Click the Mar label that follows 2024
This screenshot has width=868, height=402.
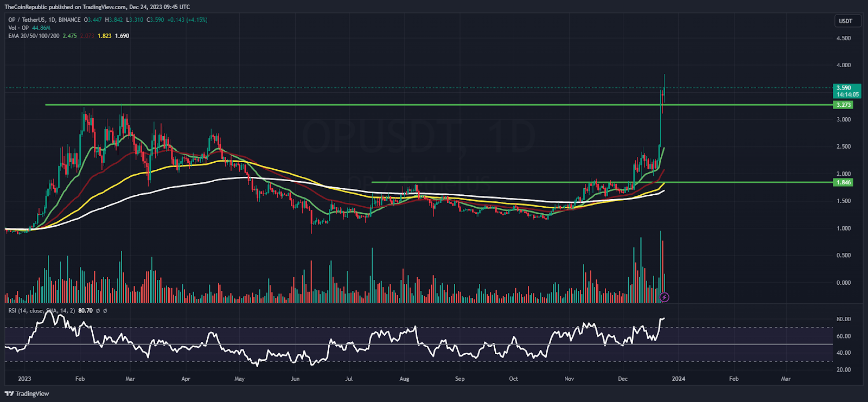(x=786, y=379)
